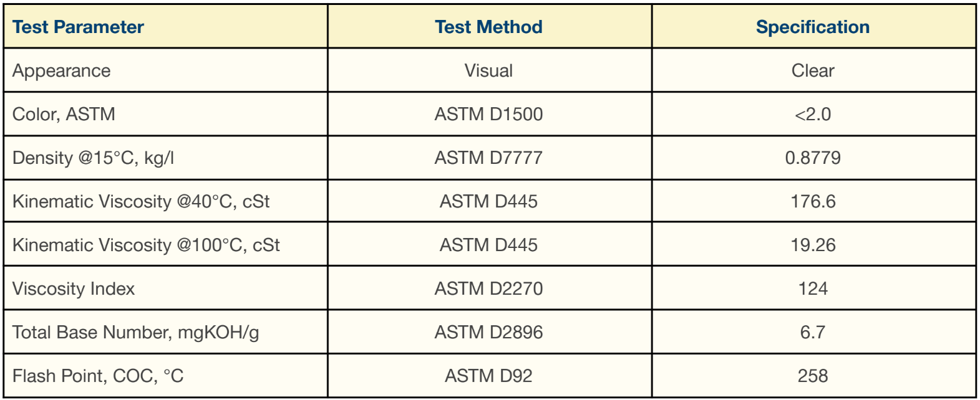Select the Color, ASTM parameter cell
This screenshot has width=980, height=400.
click(64, 115)
